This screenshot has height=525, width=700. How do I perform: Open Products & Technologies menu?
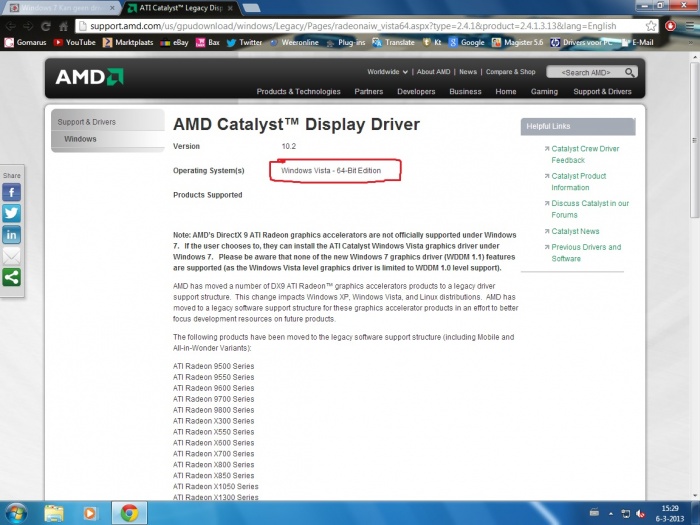[x=298, y=91]
